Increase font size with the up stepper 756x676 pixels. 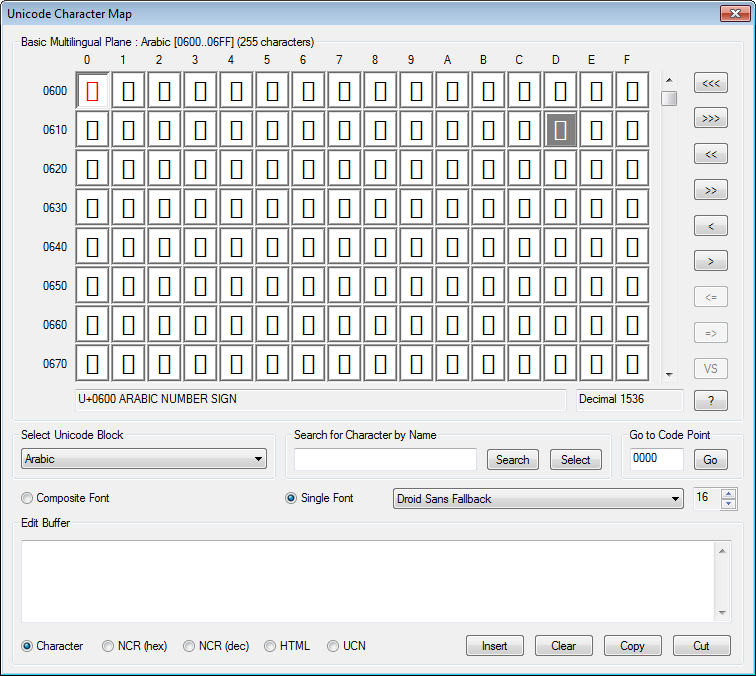729,494
